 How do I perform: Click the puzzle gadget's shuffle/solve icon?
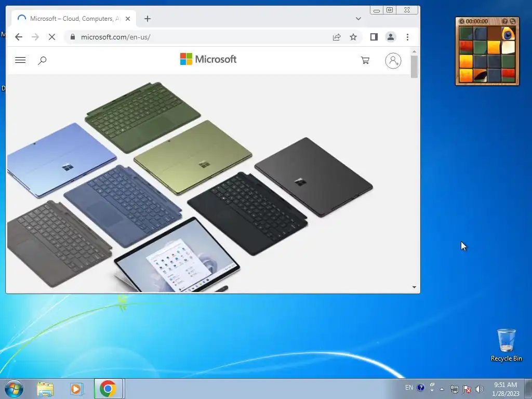513,21
